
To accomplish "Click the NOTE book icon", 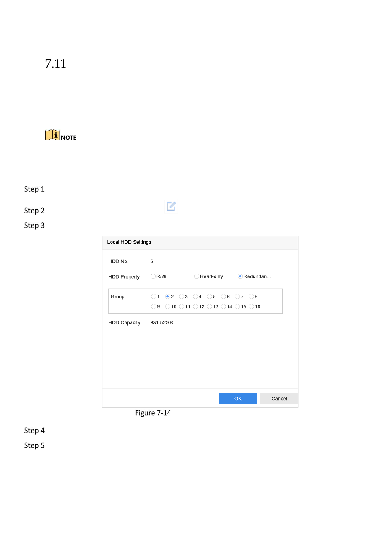I will coord(52,135).
